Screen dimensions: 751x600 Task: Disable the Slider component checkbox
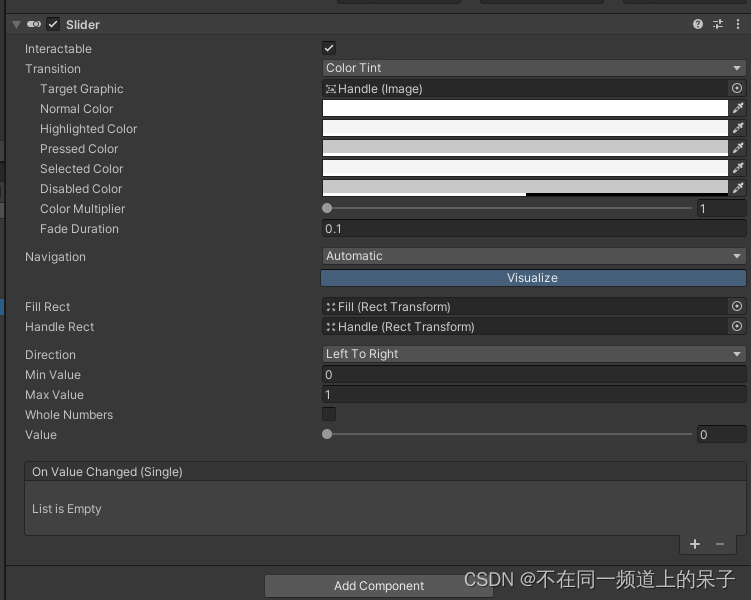tap(53, 24)
